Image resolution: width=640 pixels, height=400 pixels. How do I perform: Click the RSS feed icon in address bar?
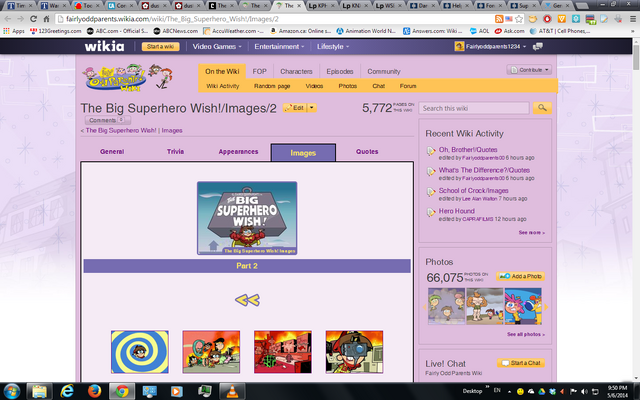[499, 19]
